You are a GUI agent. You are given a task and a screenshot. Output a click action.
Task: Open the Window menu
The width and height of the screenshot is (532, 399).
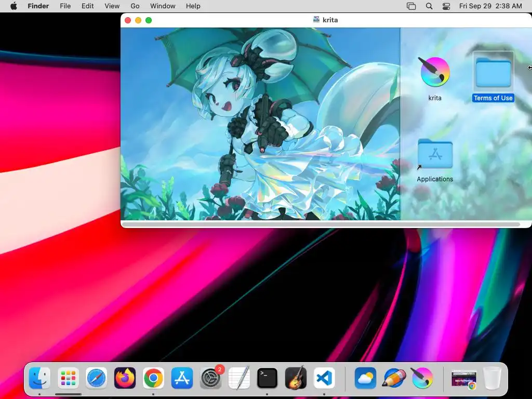point(163,6)
